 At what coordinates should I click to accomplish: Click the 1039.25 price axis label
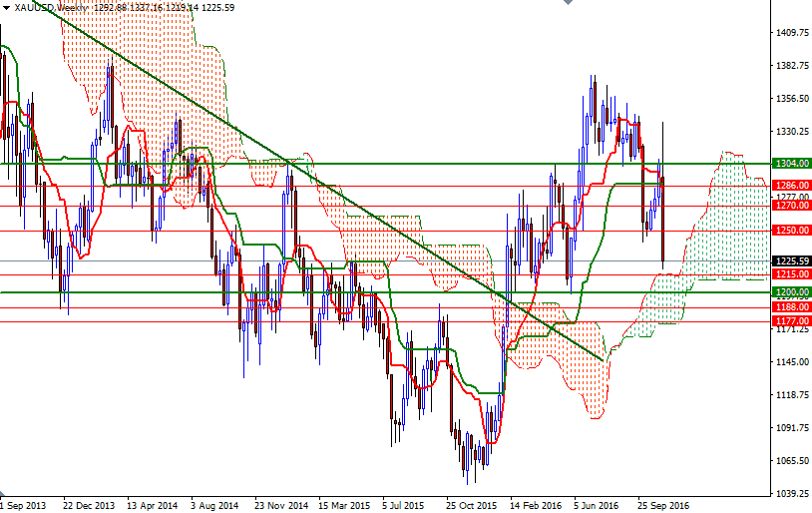point(792,494)
